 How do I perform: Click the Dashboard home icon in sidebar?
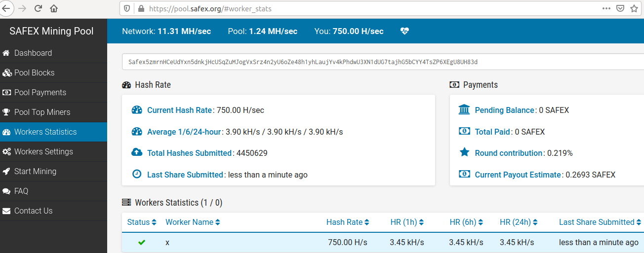pos(6,53)
